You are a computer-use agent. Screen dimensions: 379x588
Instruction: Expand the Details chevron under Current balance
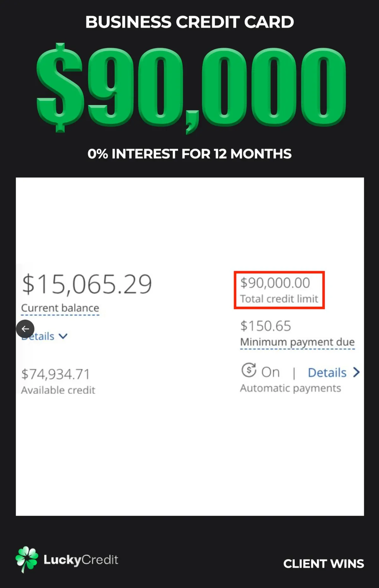(x=63, y=336)
